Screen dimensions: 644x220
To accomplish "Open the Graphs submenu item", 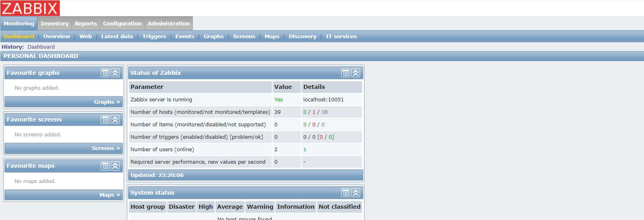I will coord(213,36).
